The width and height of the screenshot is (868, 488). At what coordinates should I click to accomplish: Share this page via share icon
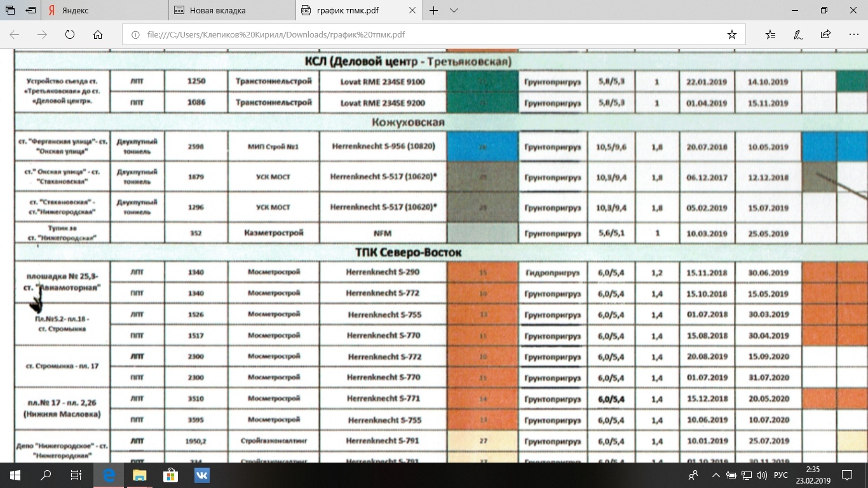click(x=825, y=35)
